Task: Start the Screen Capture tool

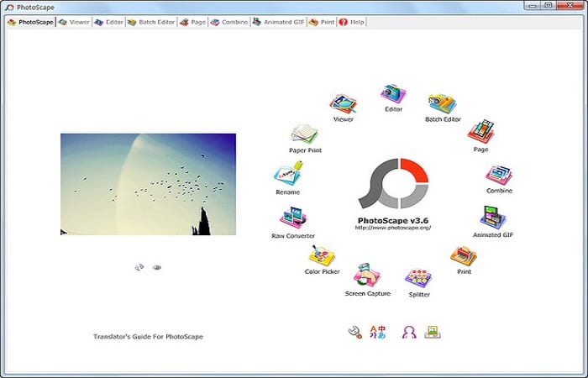Action: coord(367,276)
